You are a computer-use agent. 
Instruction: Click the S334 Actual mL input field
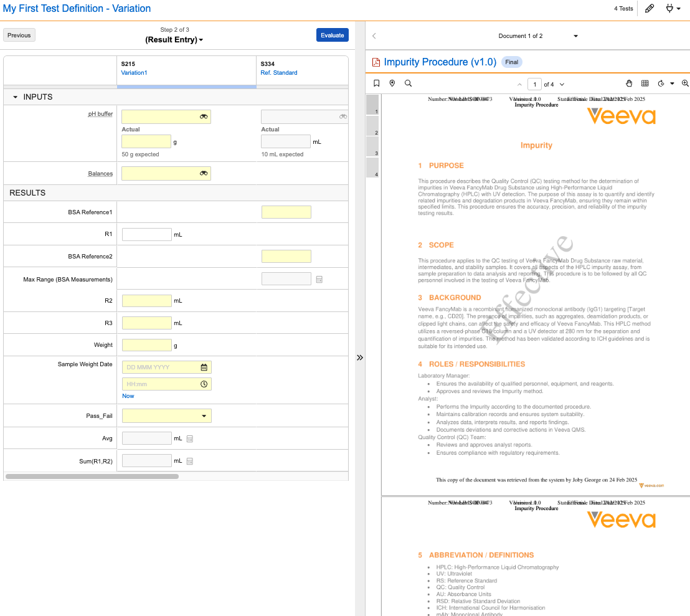286,141
